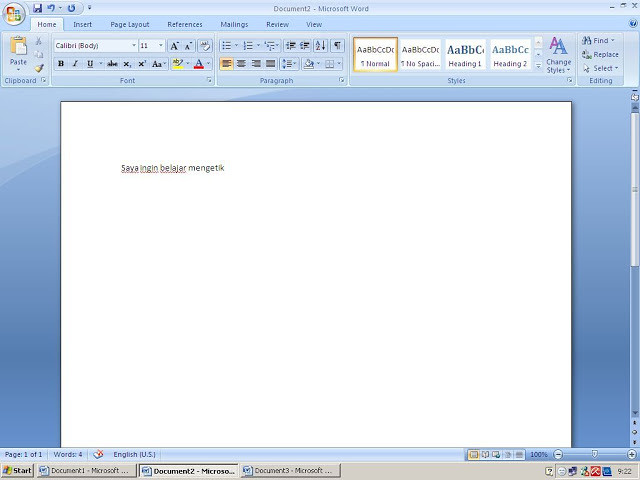Open Change Case dropdown
The image size is (640, 480).
158,64
